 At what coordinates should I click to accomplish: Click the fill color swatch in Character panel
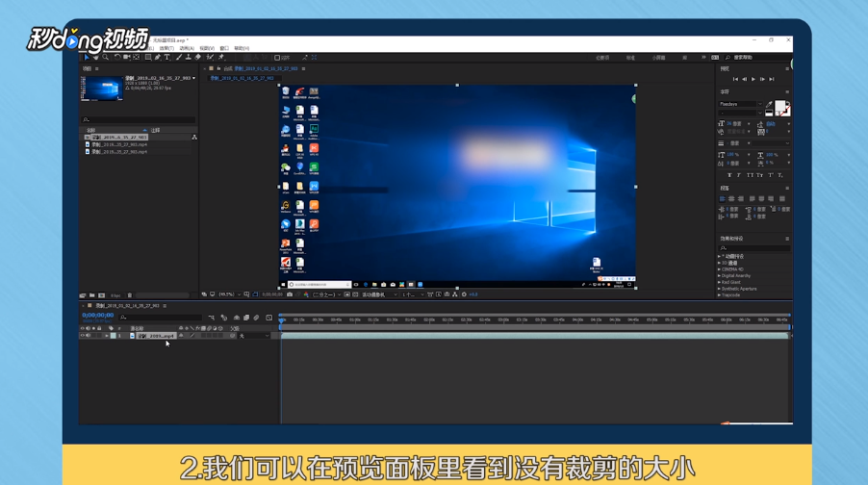pyautogui.click(x=779, y=105)
